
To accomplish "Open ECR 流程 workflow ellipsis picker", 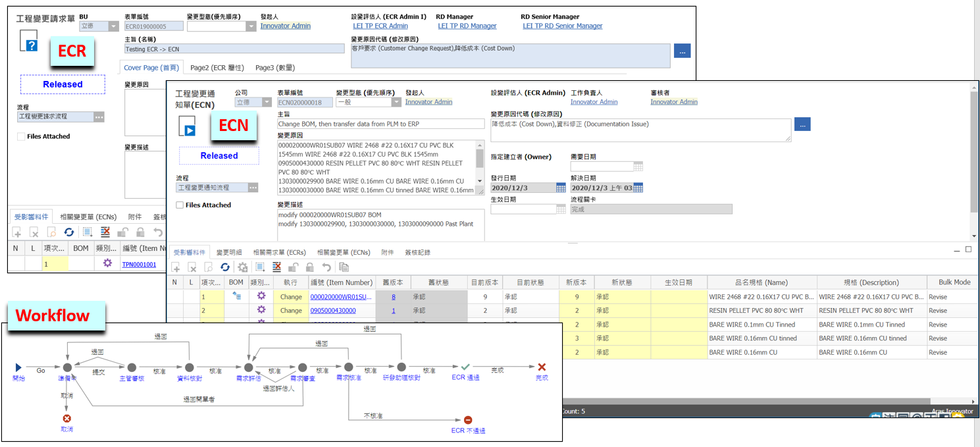I will (99, 117).
